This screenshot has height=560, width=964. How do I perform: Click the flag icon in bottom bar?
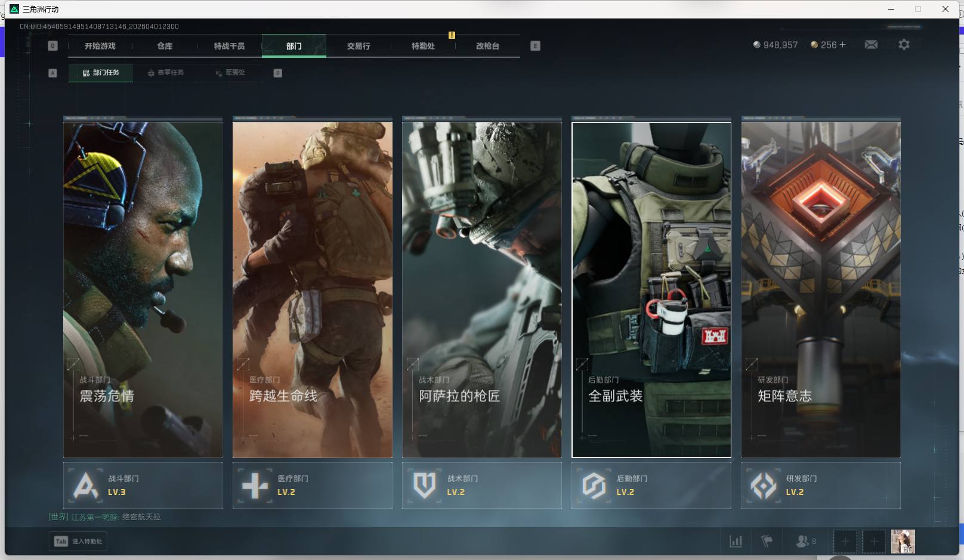tap(767, 542)
